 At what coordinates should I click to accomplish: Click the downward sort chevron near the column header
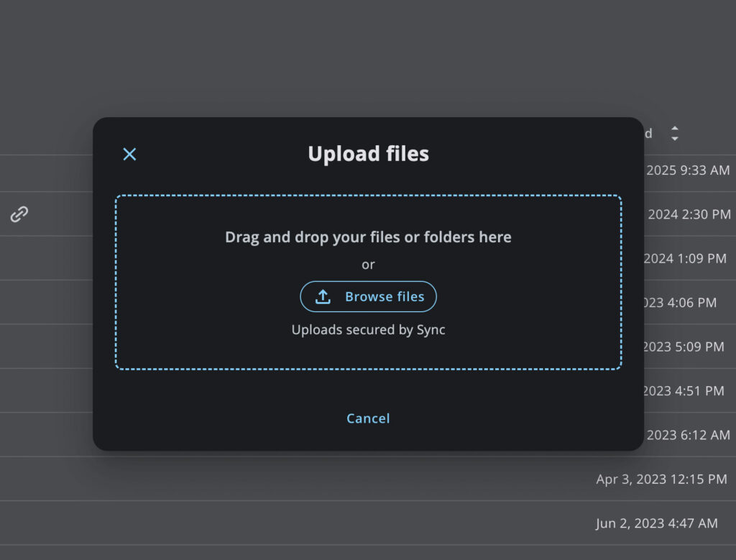click(675, 137)
